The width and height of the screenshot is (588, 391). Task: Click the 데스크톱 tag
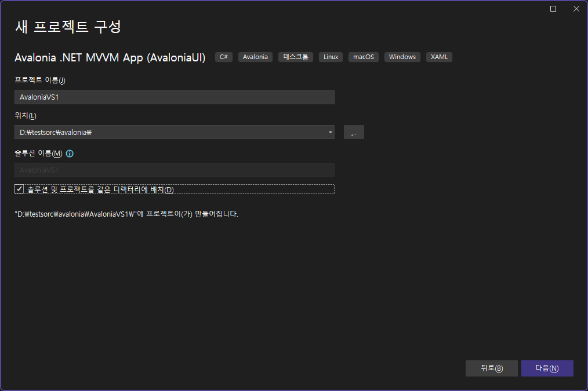coord(296,57)
